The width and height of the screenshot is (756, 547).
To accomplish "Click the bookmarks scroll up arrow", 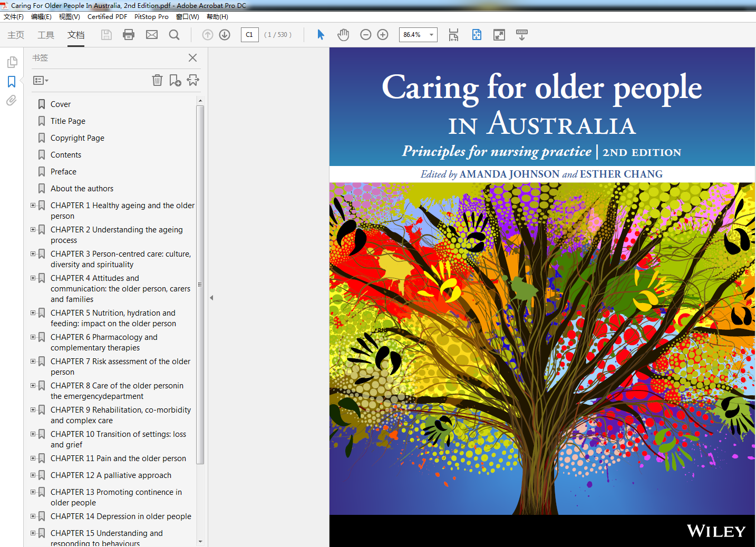I will coord(200,100).
